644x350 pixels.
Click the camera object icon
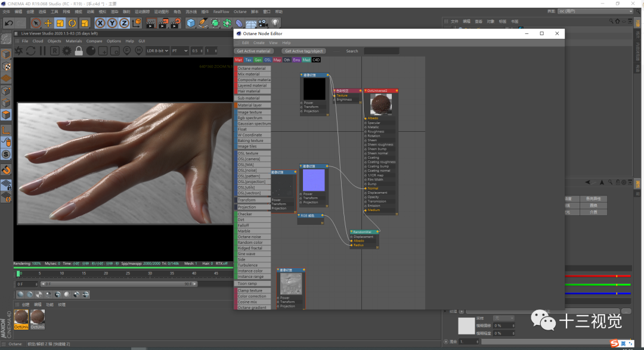pyautogui.click(x=263, y=23)
